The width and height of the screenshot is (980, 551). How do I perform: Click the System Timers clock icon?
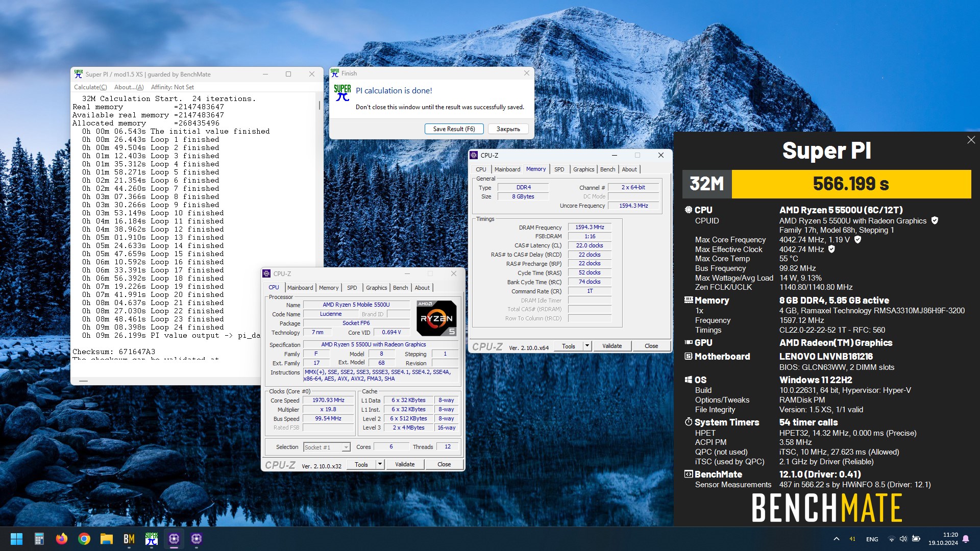[x=688, y=422]
